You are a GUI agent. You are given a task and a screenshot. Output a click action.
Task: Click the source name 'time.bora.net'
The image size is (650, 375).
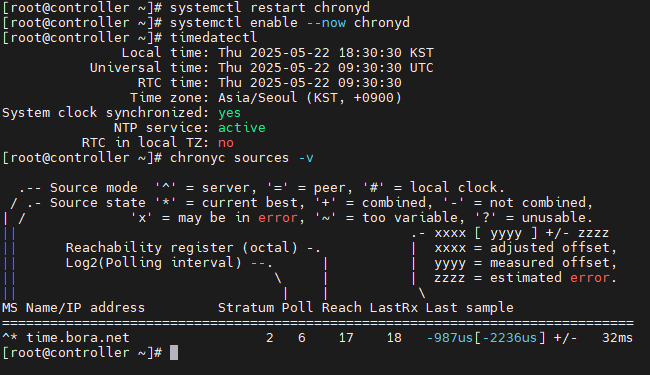(x=78, y=338)
